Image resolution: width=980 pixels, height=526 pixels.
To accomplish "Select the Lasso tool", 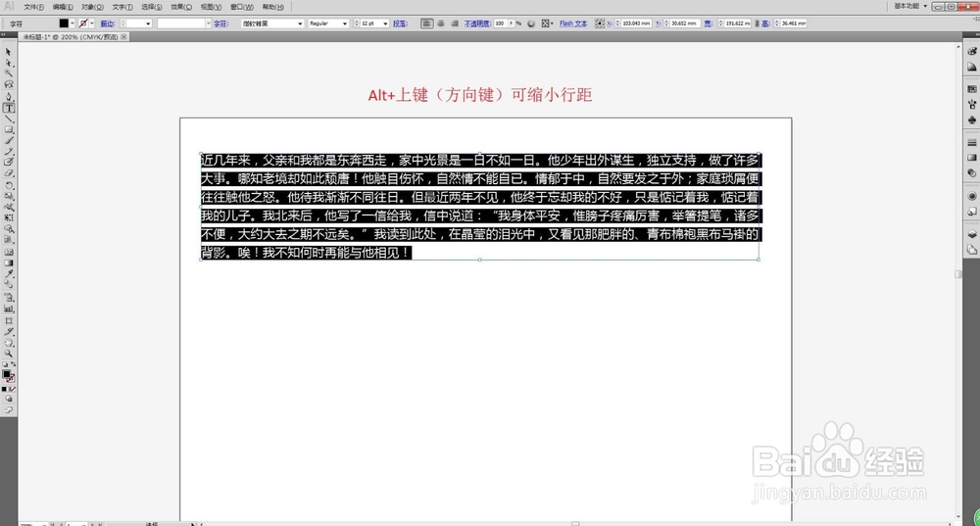I will [x=8, y=84].
